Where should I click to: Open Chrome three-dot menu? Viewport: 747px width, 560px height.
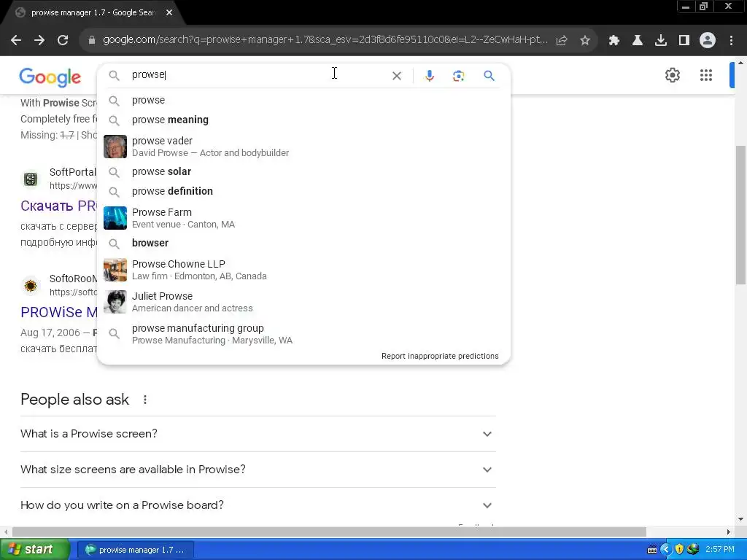pos(731,41)
